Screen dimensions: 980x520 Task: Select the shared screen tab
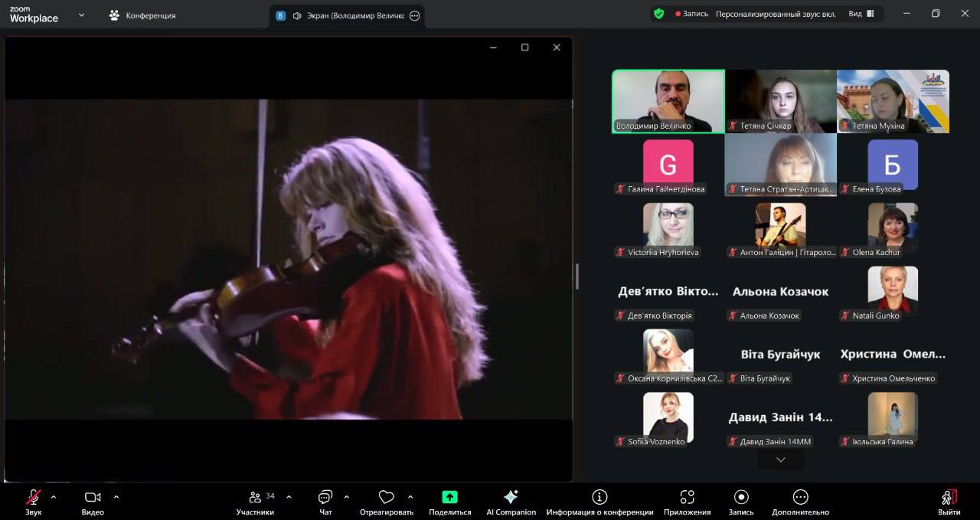point(346,15)
